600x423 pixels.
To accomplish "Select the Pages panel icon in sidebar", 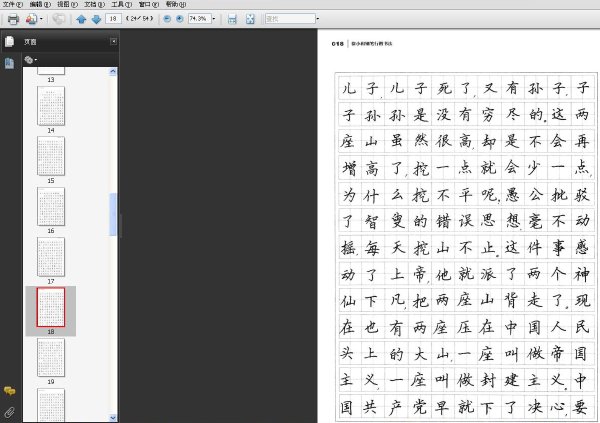I will pyautogui.click(x=10, y=41).
